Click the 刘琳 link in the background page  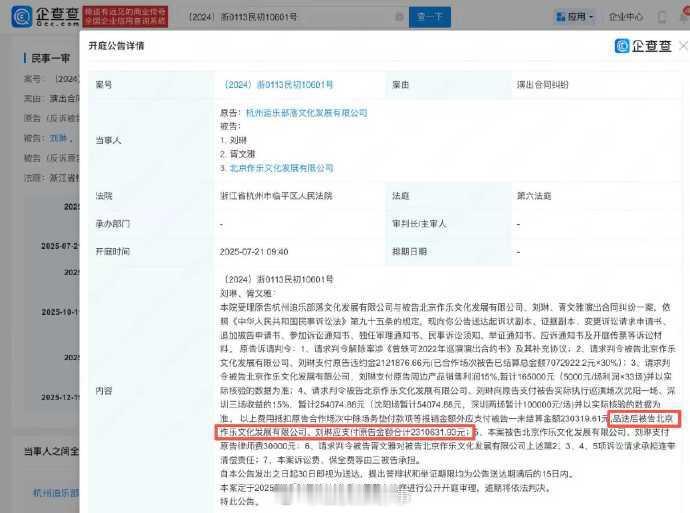click(58, 138)
